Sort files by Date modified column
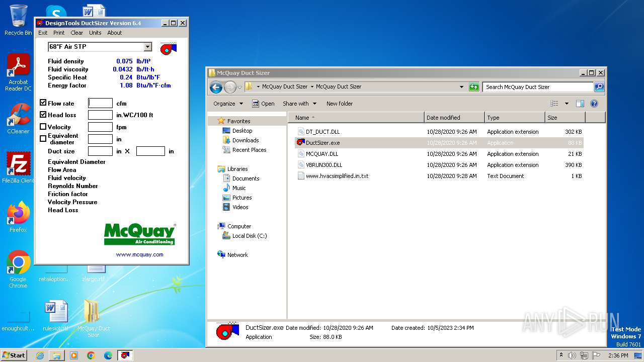This screenshot has height=362, width=644. click(454, 118)
